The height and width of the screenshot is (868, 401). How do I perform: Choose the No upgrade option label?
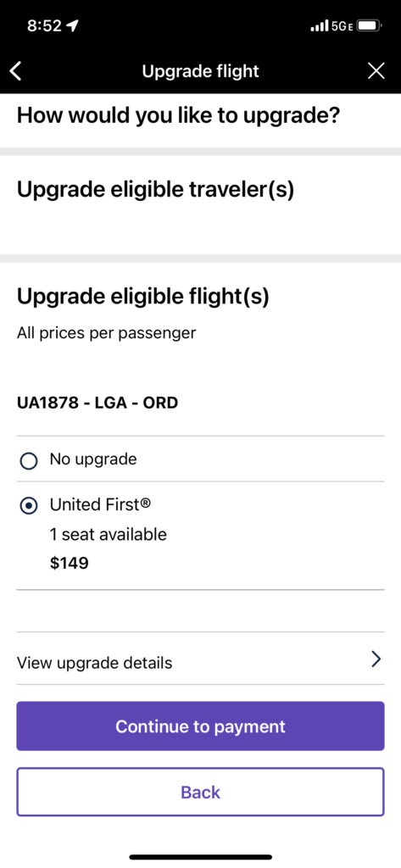coord(93,459)
